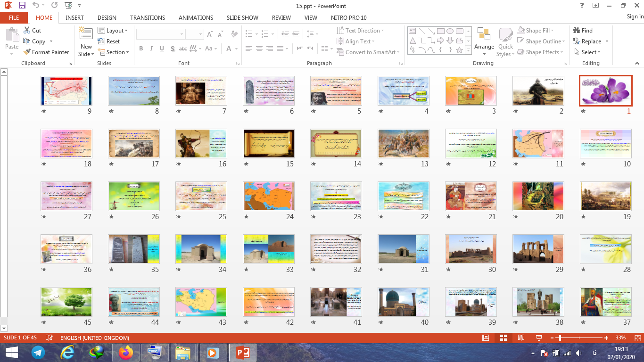644x362 pixels.
Task: Select slide 24 map thumbnail
Action: pyautogui.click(x=268, y=196)
